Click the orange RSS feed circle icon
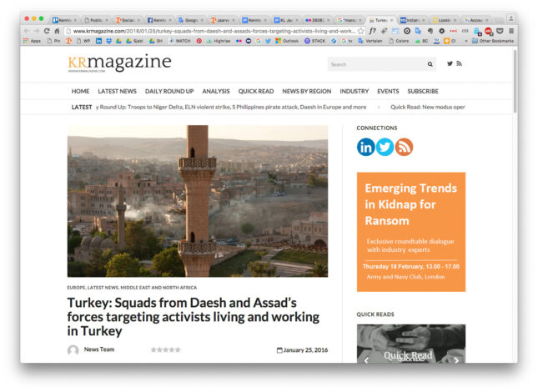Image resolution: width=538 pixels, height=392 pixels. (x=404, y=148)
